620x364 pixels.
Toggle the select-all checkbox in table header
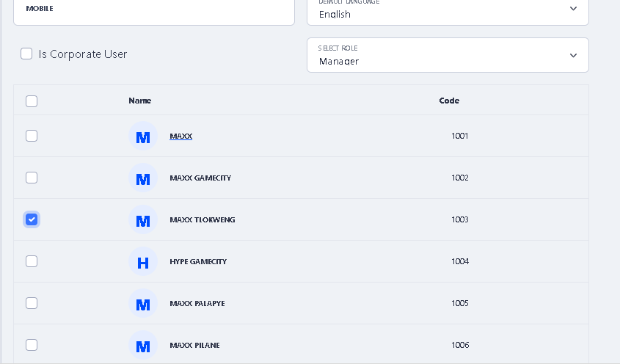[x=32, y=101]
